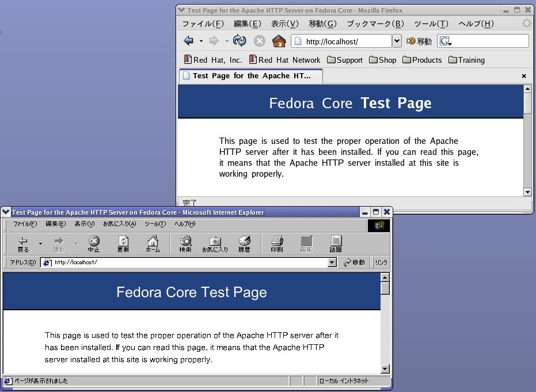Open IE お気に入り(A) menu
The width and height of the screenshot is (536, 392).
[120, 224]
